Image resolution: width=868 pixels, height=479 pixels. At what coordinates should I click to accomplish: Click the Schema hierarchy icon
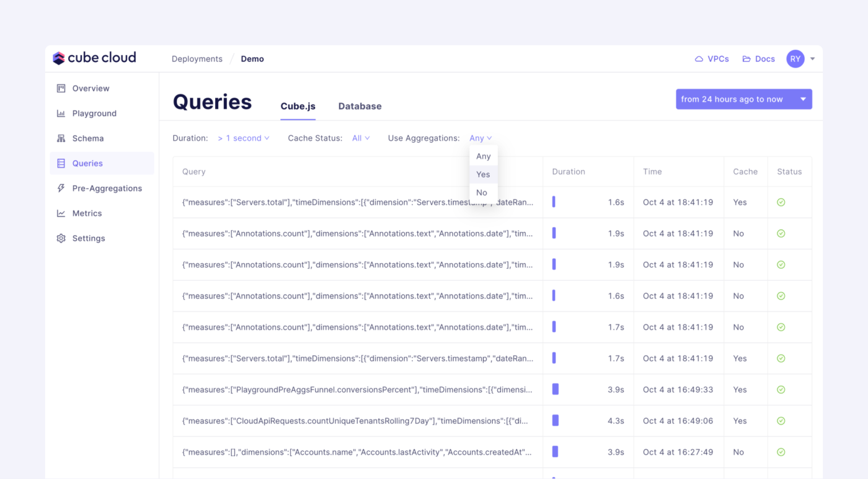point(61,138)
